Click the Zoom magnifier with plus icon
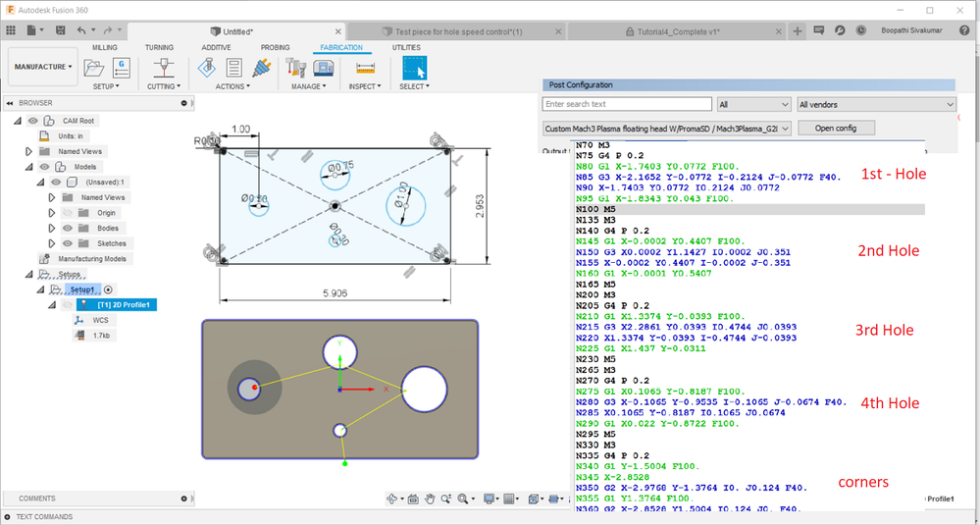 447,499
